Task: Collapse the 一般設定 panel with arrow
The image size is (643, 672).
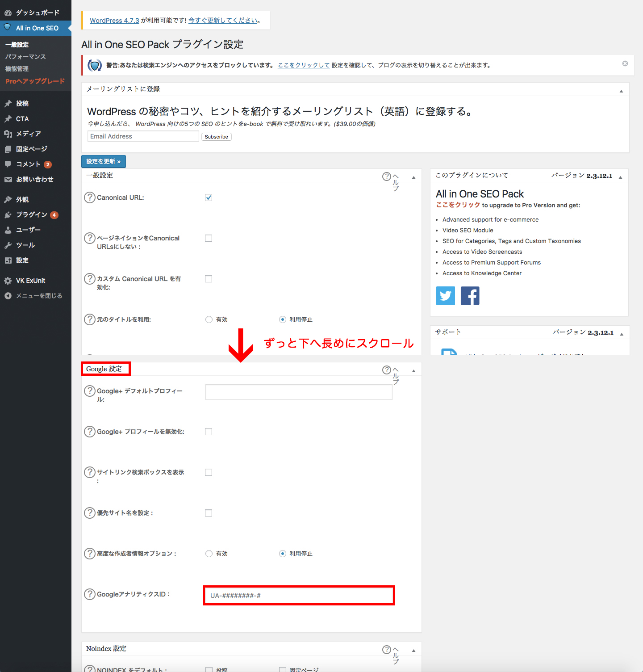Action: click(x=413, y=177)
